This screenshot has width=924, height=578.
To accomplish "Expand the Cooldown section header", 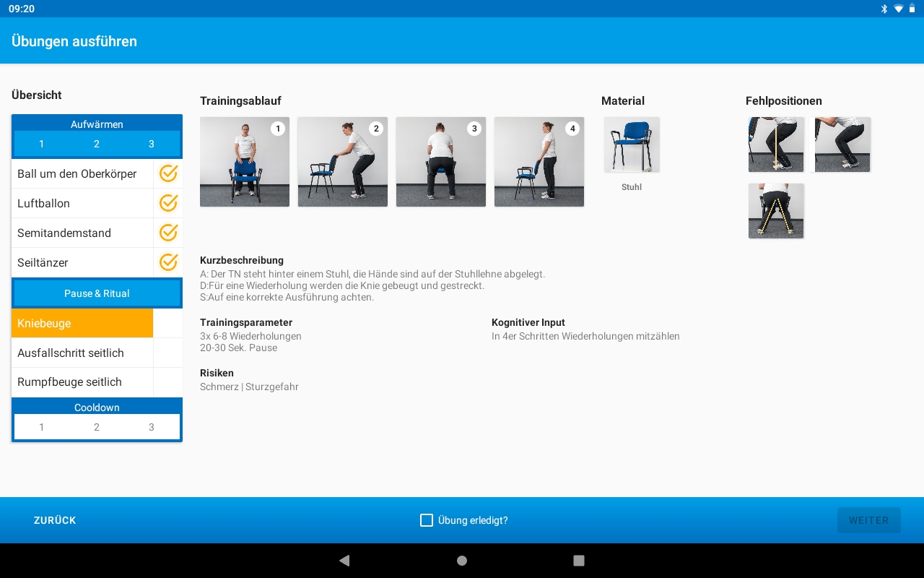I will coord(97,407).
